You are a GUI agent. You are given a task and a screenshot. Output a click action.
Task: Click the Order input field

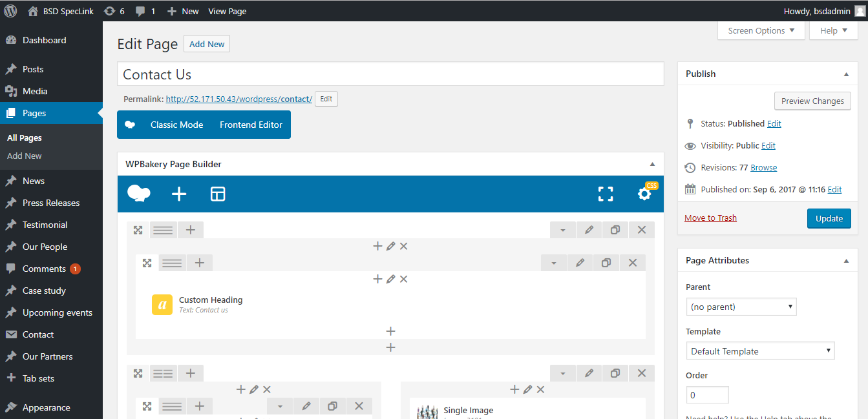click(x=707, y=394)
